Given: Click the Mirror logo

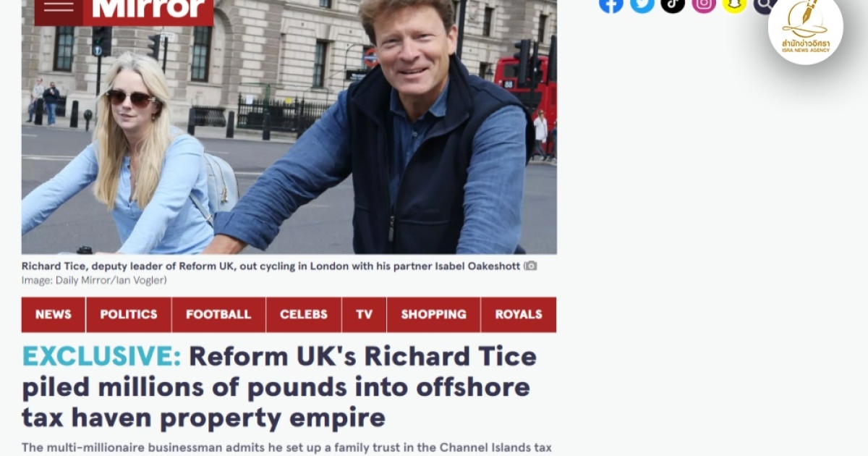Looking at the screenshot, I should pyautogui.click(x=148, y=9).
